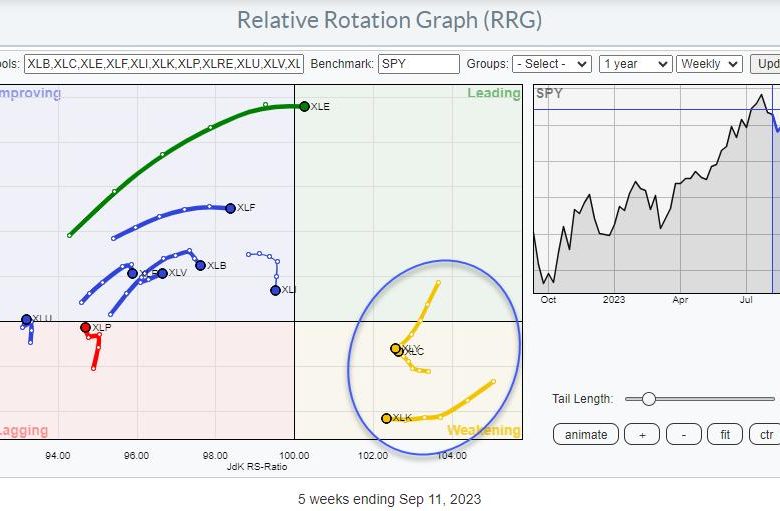Click the Benchmark SPY input field
Viewport: 780px width, 511px height.
point(418,64)
